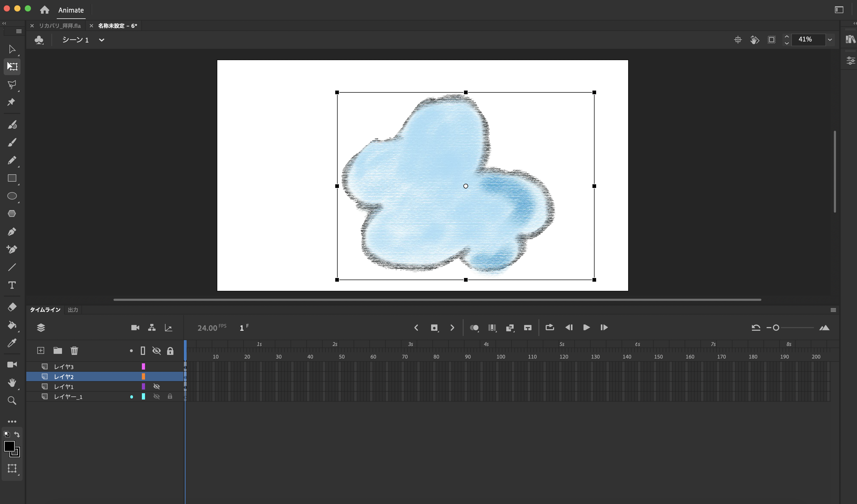Unlock the レイヤー_1 layer
The width and height of the screenshot is (857, 504).
[171, 396]
